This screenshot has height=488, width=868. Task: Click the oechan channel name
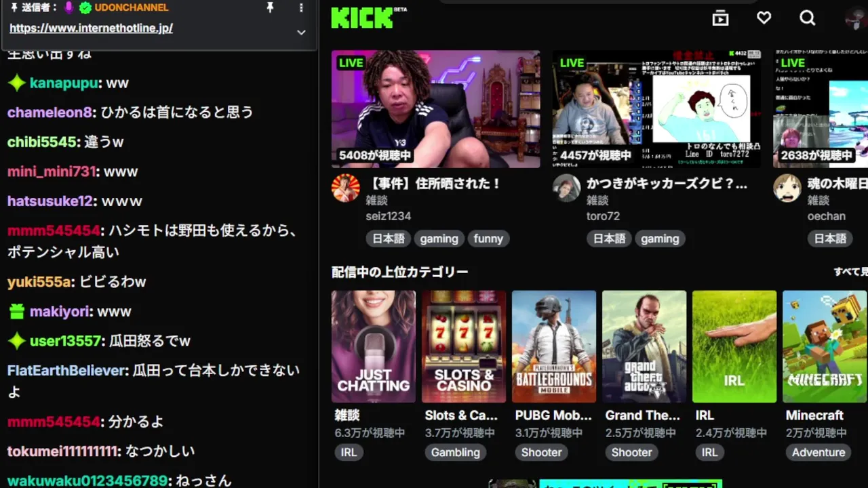[x=827, y=216]
